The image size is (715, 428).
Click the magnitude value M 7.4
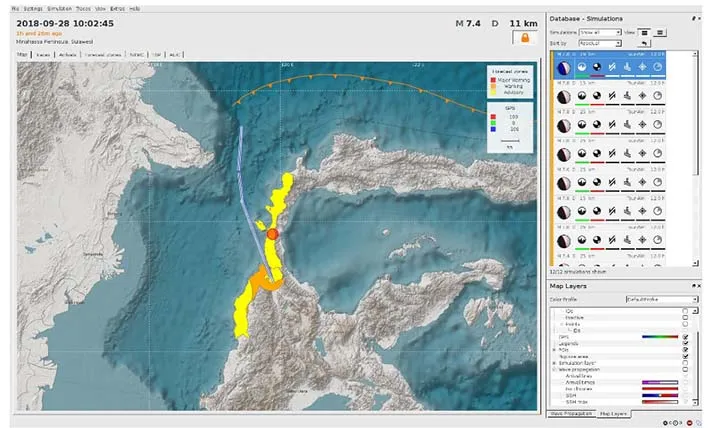click(x=468, y=23)
